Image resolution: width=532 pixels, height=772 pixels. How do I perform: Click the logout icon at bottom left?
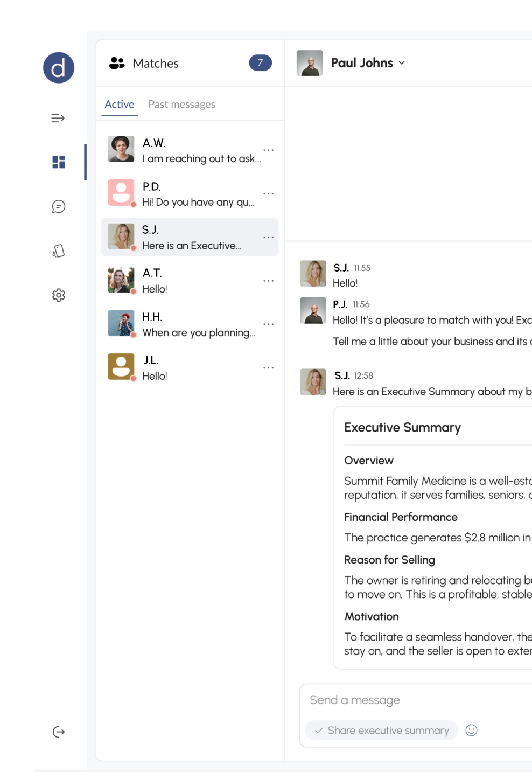click(58, 732)
